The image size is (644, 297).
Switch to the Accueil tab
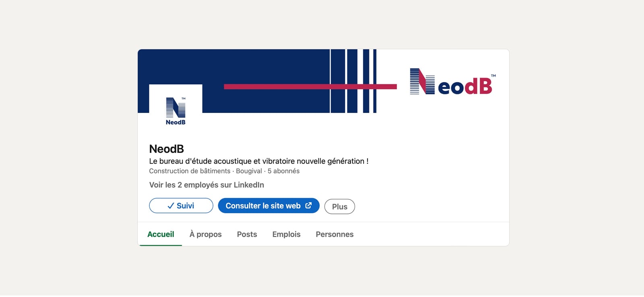(x=161, y=234)
